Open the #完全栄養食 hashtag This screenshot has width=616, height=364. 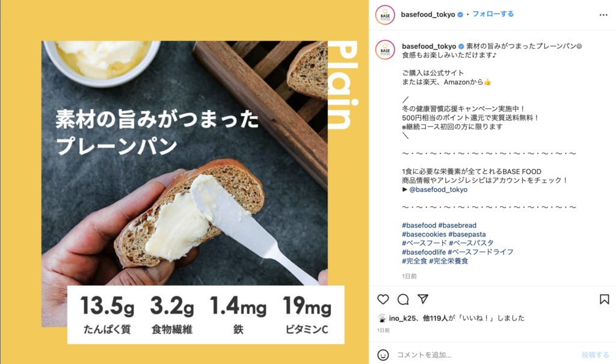pos(449,261)
